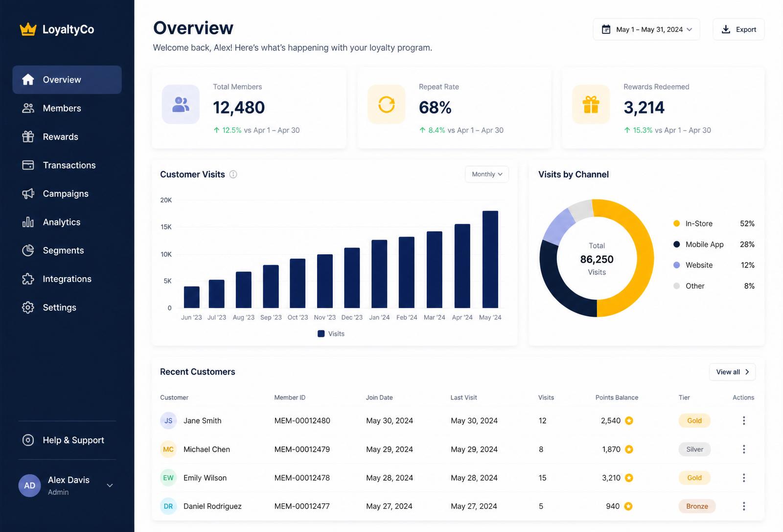This screenshot has height=532, width=783.
Task: Open actions menu for Jane Smith
Action: (744, 421)
